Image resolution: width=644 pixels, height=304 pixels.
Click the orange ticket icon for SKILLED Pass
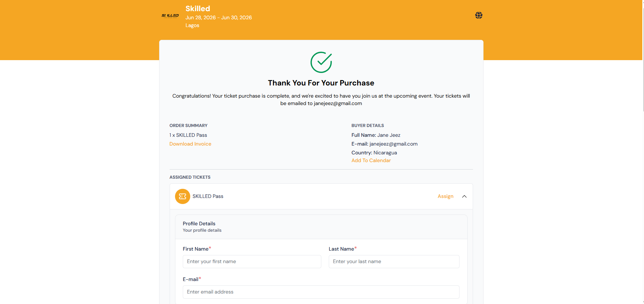[182, 196]
